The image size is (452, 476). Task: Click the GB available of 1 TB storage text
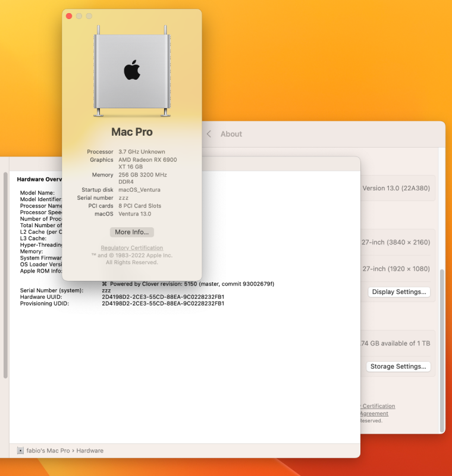(x=395, y=343)
